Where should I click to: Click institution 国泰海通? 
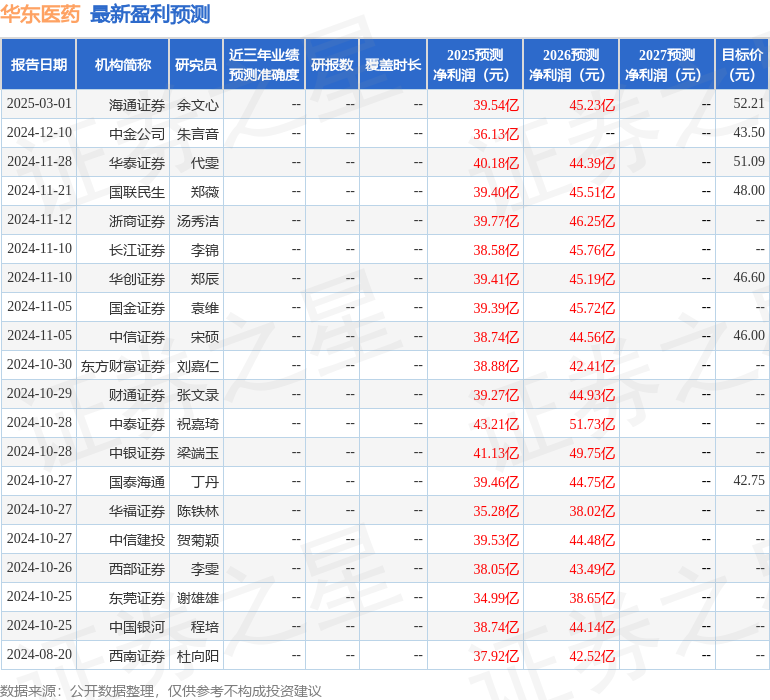click(137, 481)
